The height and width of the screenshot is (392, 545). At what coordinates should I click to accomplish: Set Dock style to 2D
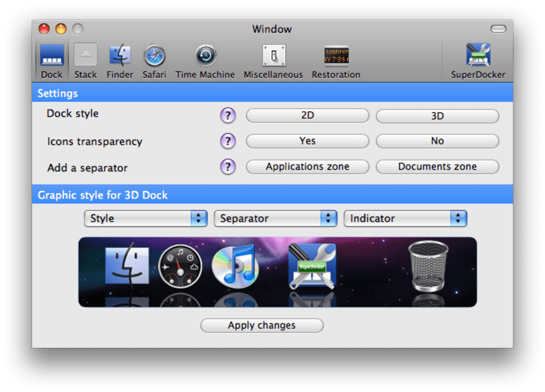pos(308,115)
